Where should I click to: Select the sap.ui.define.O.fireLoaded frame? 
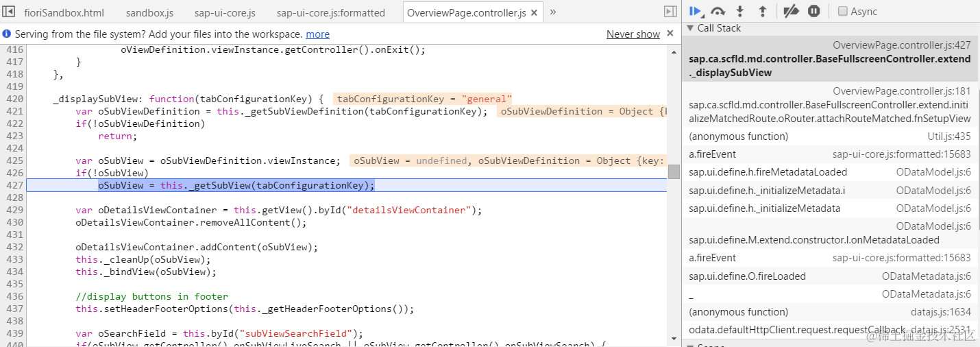pos(830,276)
